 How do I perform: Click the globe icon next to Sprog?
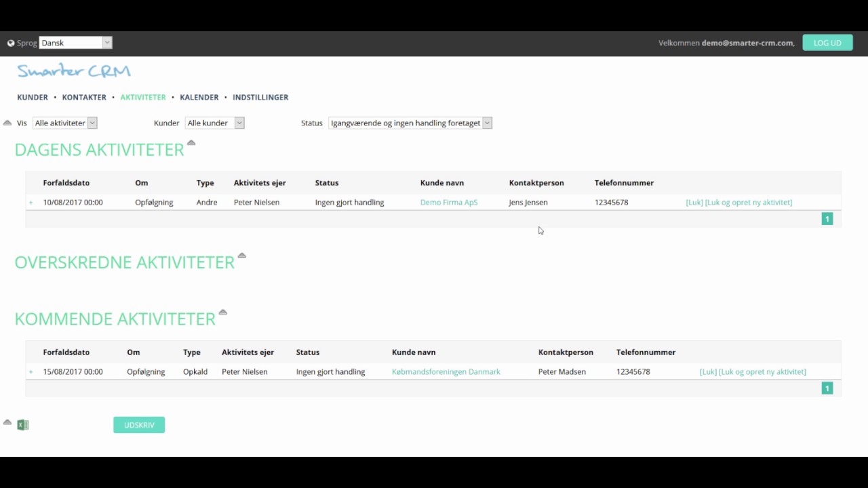pyautogui.click(x=11, y=43)
